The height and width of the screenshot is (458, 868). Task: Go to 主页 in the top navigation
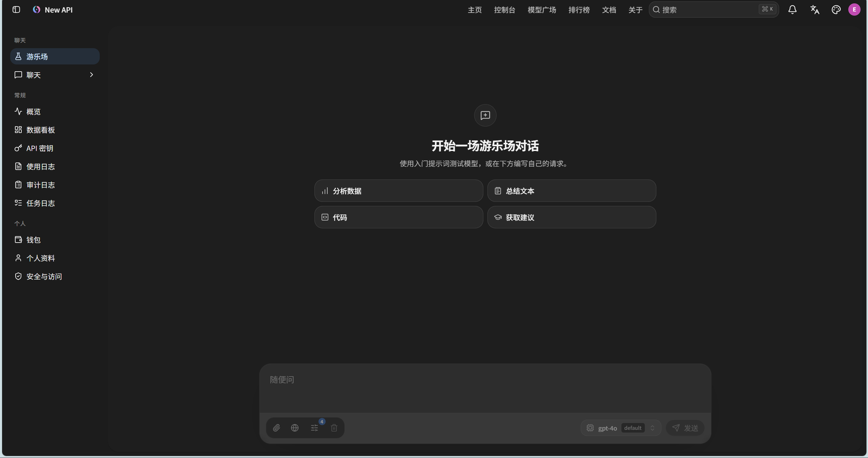(x=474, y=10)
